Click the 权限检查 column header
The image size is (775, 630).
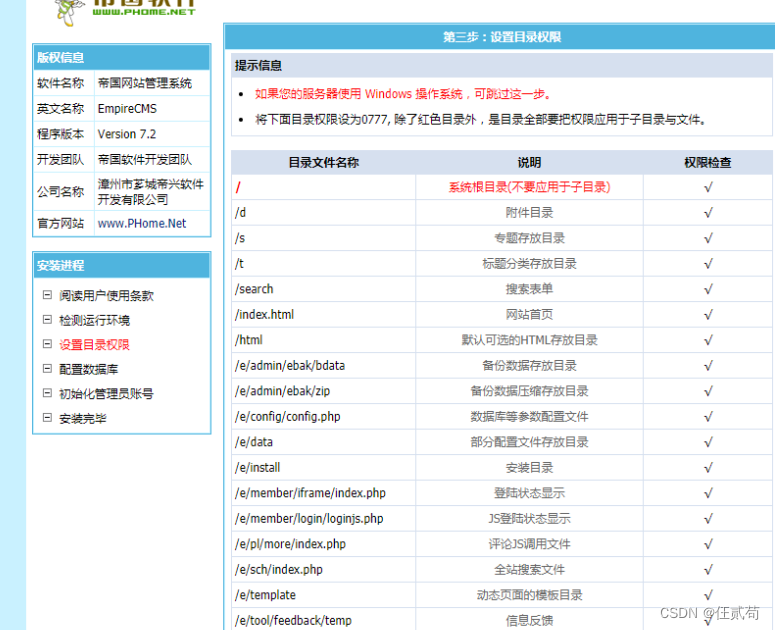tap(708, 163)
